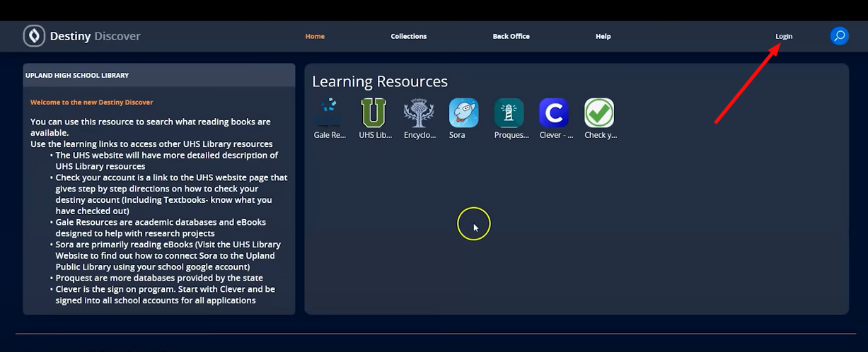Screen dimensions: 868x352
Task: Click the "Clever - ..." label
Action: click(556, 135)
